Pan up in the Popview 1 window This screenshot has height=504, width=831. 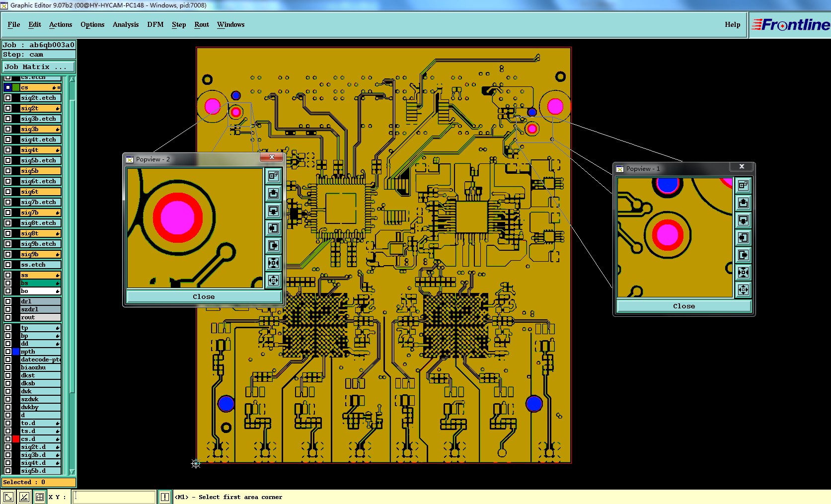click(743, 203)
